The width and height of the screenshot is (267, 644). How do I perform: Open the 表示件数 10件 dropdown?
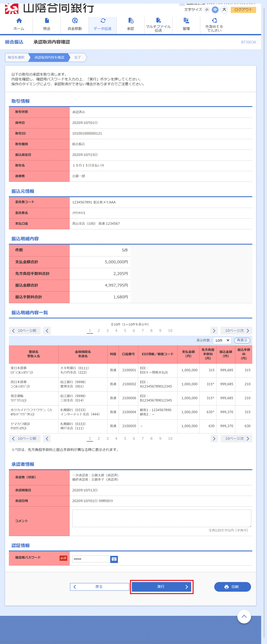point(222,341)
